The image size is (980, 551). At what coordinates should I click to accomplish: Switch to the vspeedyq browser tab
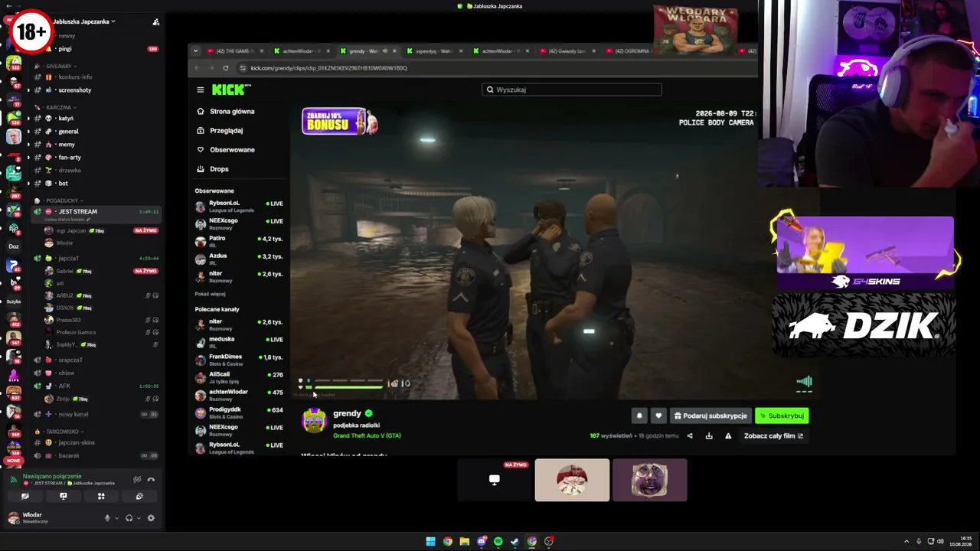point(435,51)
